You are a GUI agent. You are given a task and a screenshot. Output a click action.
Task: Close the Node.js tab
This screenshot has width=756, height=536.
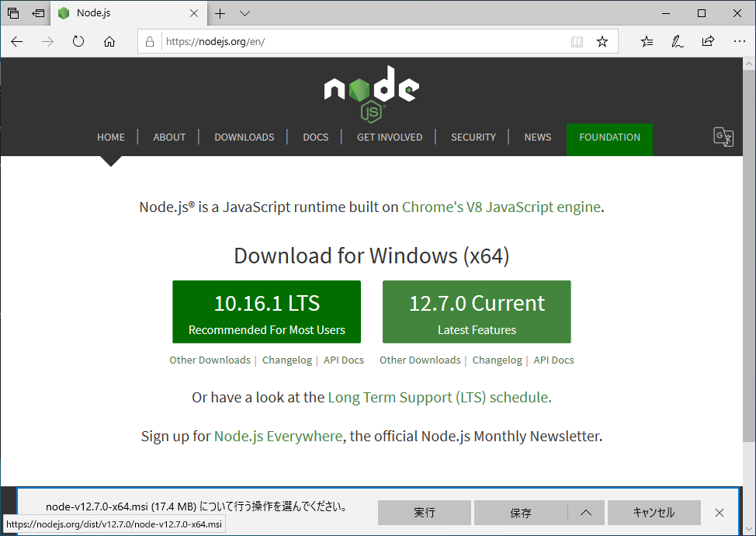(x=194, y=13)
